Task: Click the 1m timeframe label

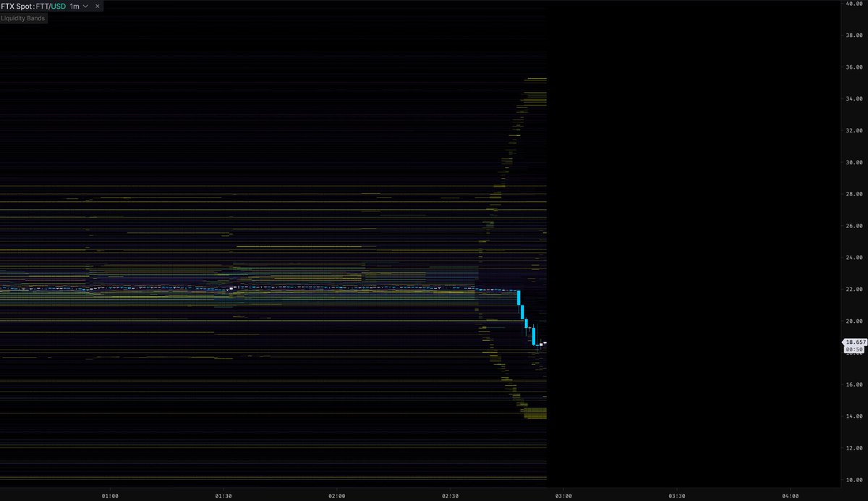Action: point(74,6)
